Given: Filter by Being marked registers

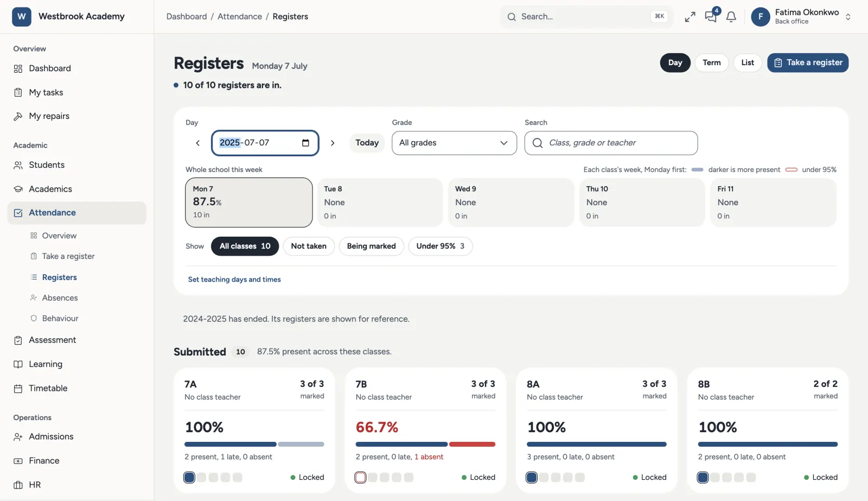Looking at the screenshot, I should tap(372, 246).
